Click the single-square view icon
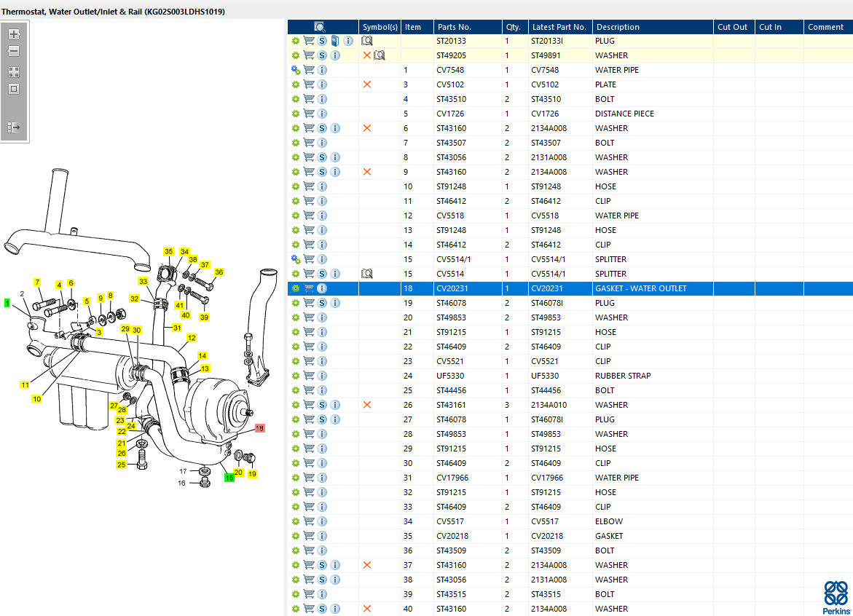The width and height of the screenshot is (853, 616). pyautogui.click(x=14, y=89)
